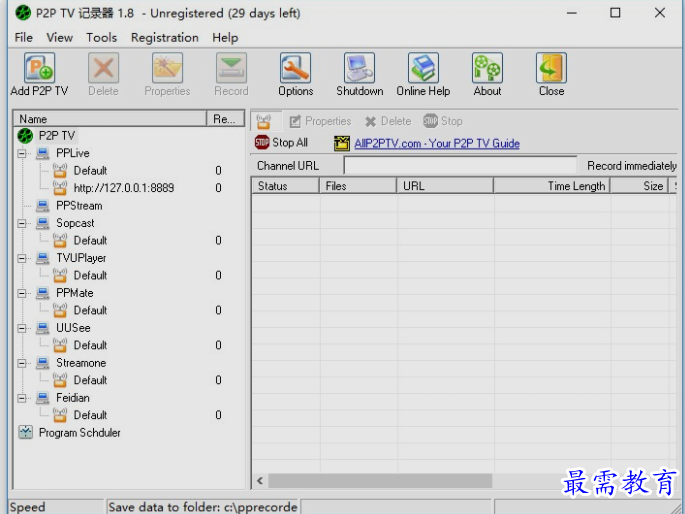Open the Registration menu
The image size is (685, 514).
[165, 38]
